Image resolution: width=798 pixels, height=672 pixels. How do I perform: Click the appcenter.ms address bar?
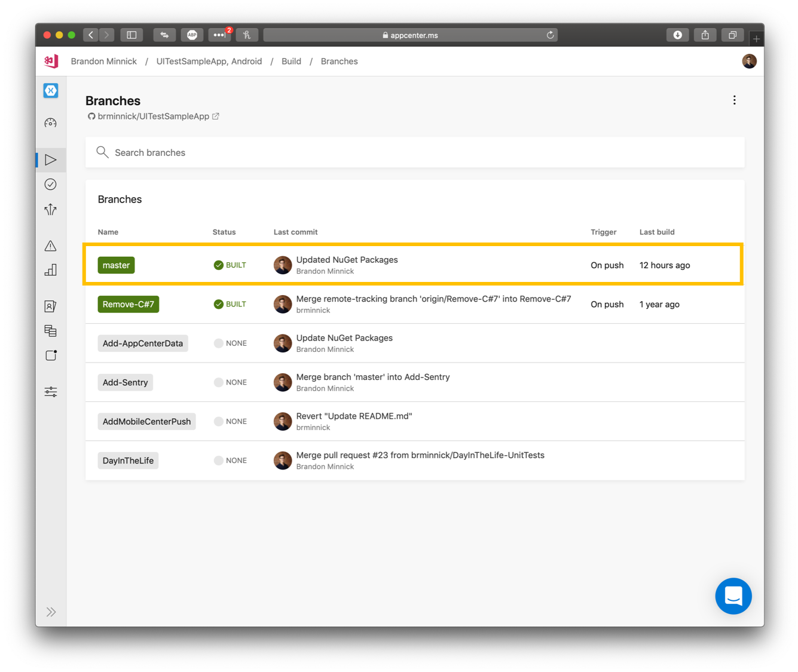410,35
